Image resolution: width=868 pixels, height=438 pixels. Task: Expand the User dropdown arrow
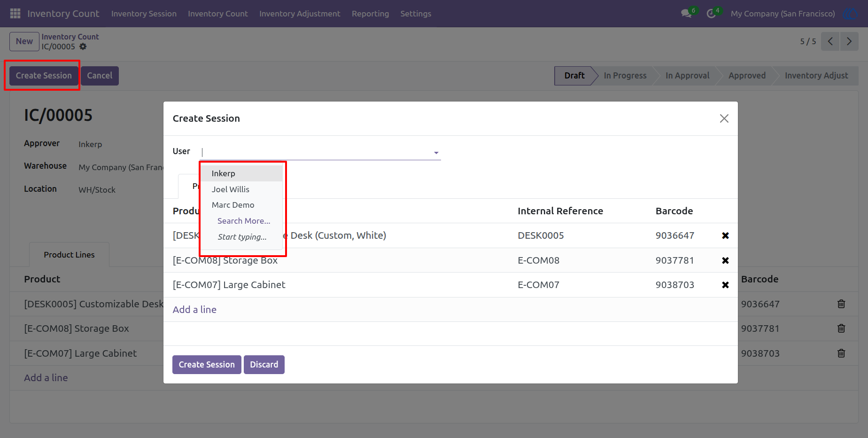[x=436, y=153]
